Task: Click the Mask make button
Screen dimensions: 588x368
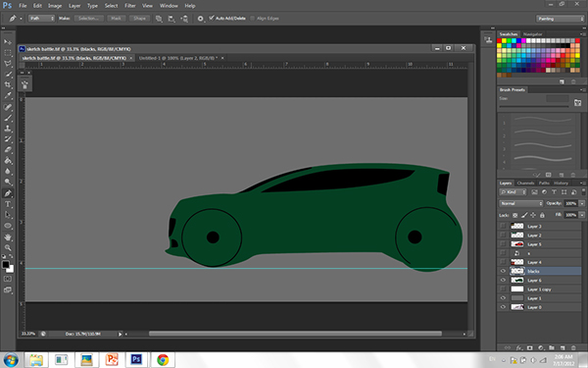Action: (x=116, y=18)
